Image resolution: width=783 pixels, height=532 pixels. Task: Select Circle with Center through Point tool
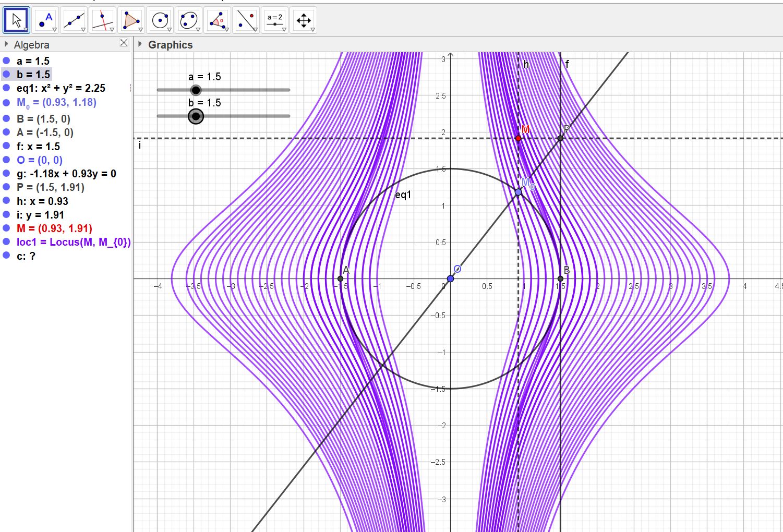tap(160, 20)
